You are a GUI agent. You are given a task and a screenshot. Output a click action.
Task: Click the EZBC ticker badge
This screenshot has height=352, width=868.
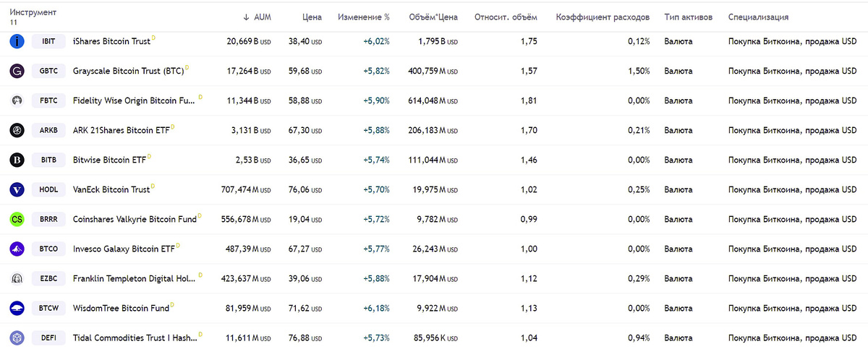point(48,278)
